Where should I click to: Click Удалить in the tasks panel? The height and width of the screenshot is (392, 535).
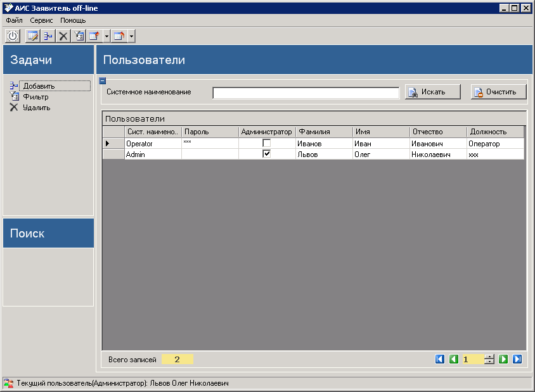tap(37, 108)
